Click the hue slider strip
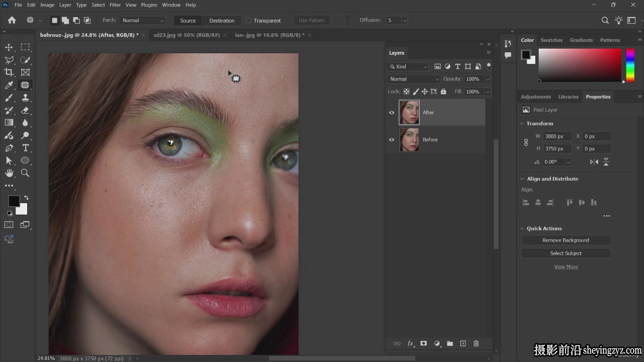 630,65
